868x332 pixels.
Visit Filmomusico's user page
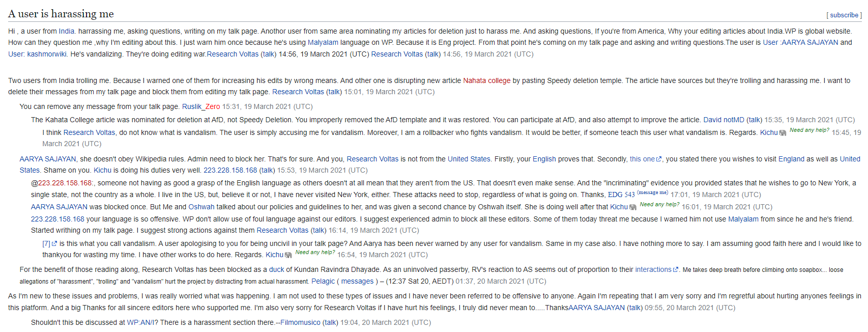point(300,322)
